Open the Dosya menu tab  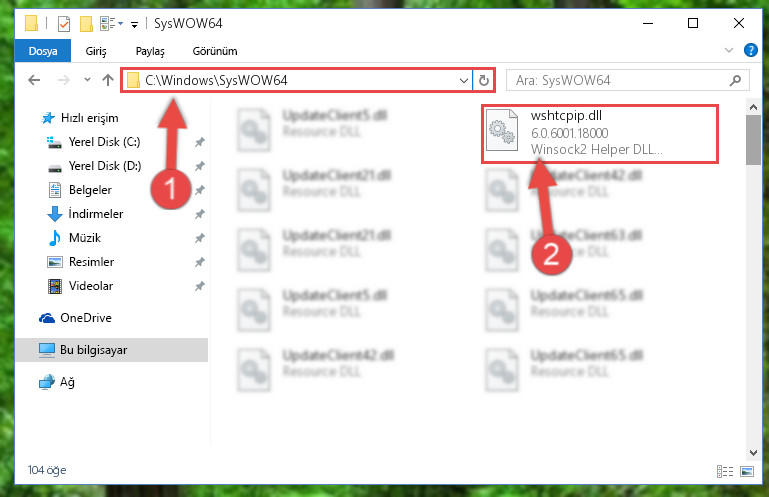(x=43, y=51)
